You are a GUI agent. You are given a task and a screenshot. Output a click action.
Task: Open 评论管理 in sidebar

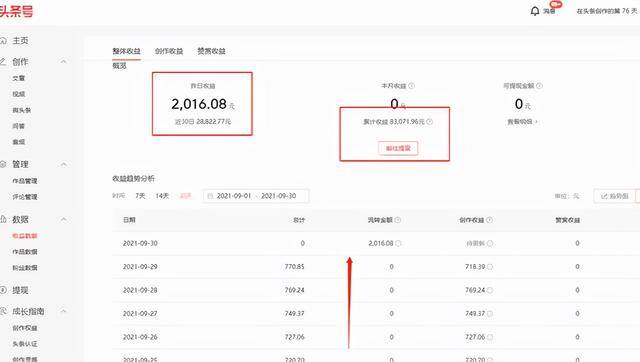(x=25, y=197)
